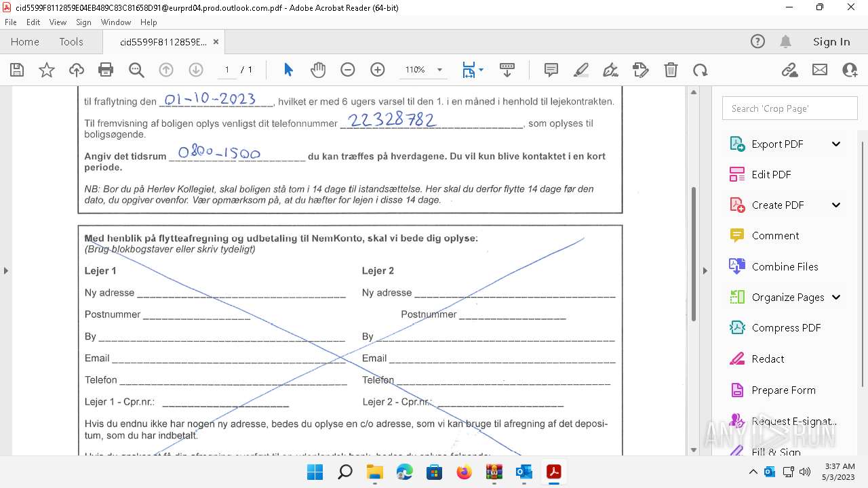The height and width of the screenshot is (488, 868).
Task: Open Outlook from the taskbar
Action: click(x=524, y=472)
